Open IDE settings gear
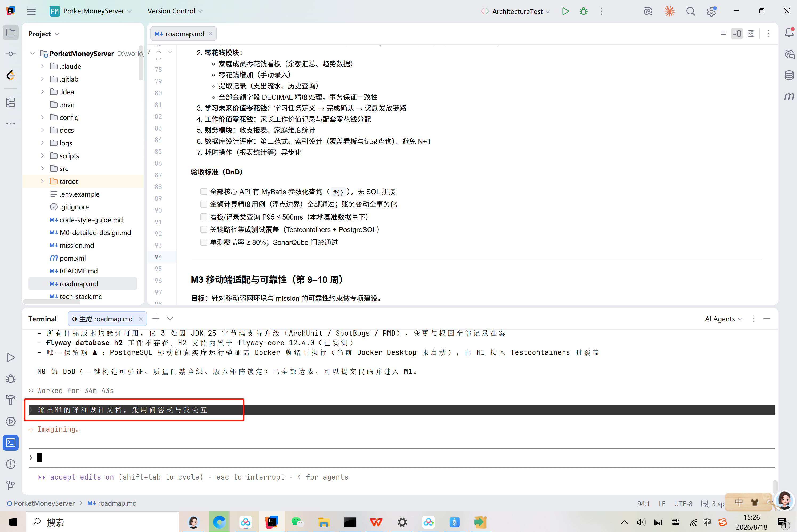This screenshot has width=797, height=532. coord(711,11)
